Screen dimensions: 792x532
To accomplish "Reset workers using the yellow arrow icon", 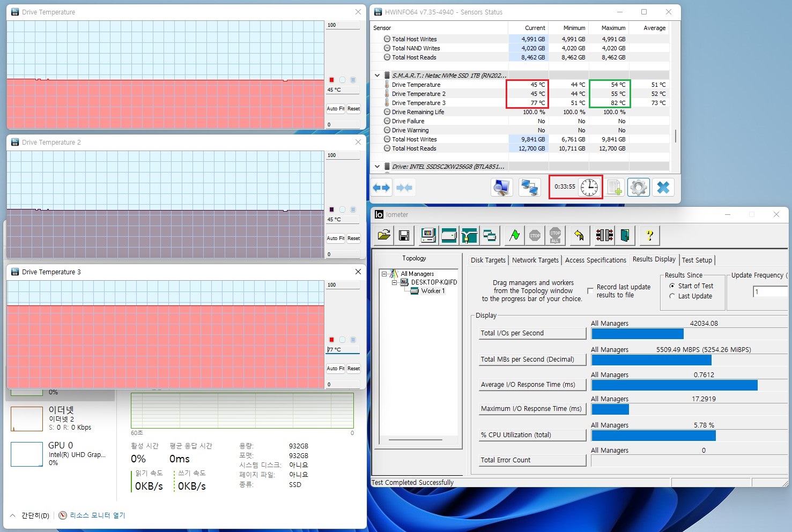I will click(579, 235).
